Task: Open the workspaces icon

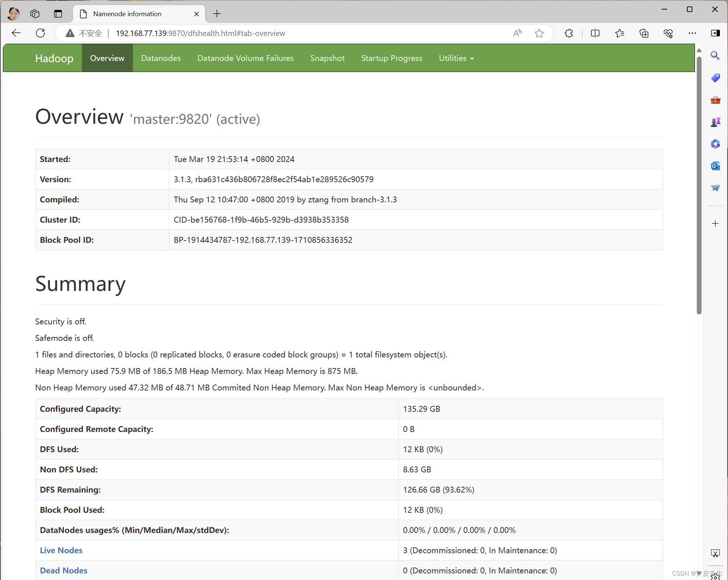Action: pyautogui.click(x=35, y=14)
